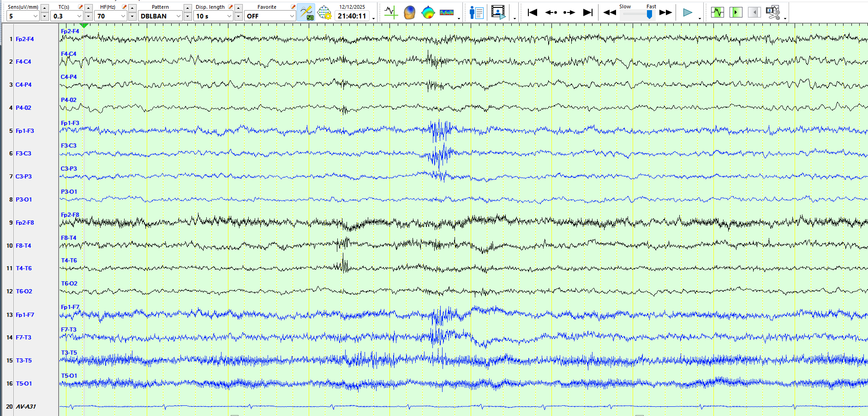Open the patient information panel
Viewport: 868px width, 416px height.
[476, 12]
